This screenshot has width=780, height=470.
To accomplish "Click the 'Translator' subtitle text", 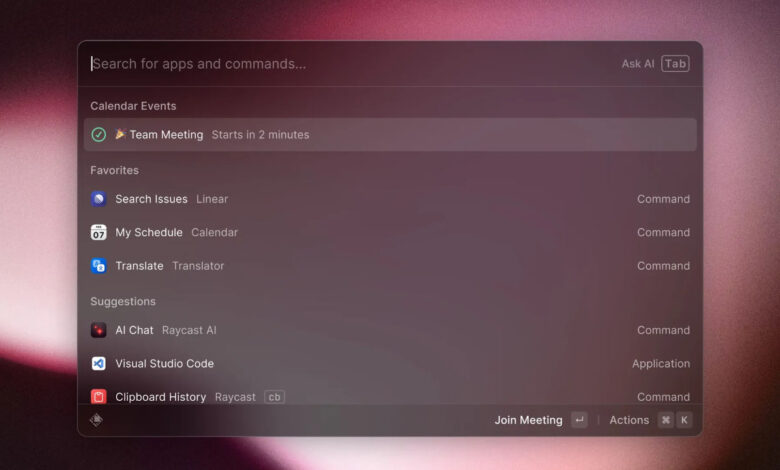I will [198, 266].
